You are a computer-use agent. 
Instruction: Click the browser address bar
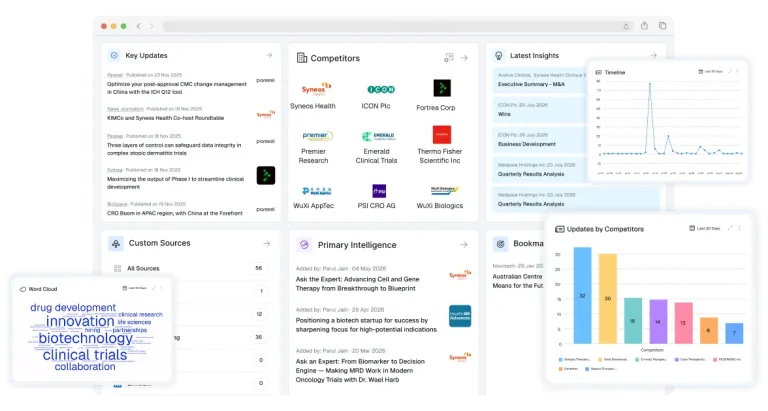point(397,26)
